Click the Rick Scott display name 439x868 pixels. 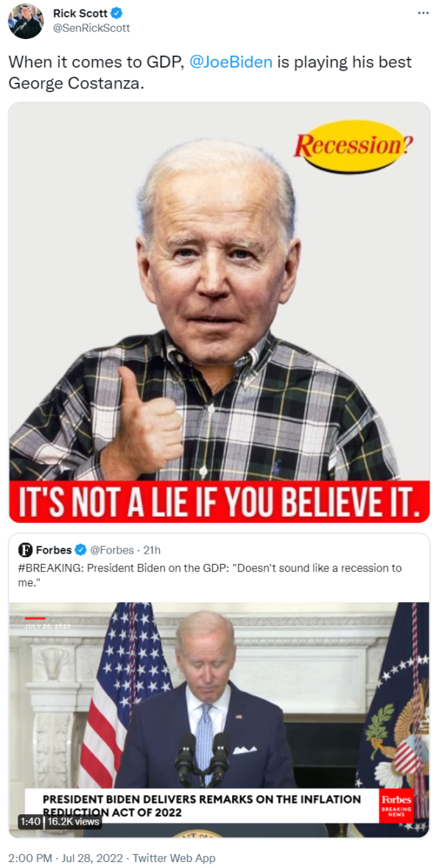click(x=80, y=13)
